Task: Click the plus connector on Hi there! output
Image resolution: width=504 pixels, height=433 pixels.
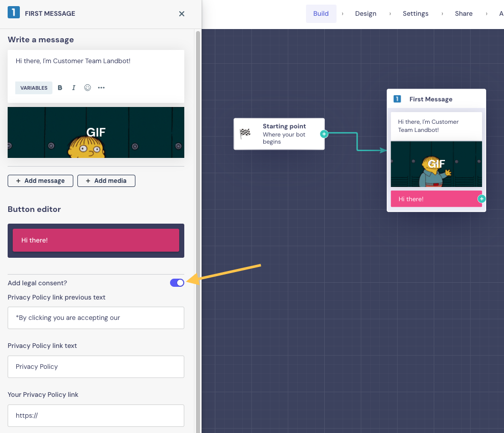Action: pos(482,199)
